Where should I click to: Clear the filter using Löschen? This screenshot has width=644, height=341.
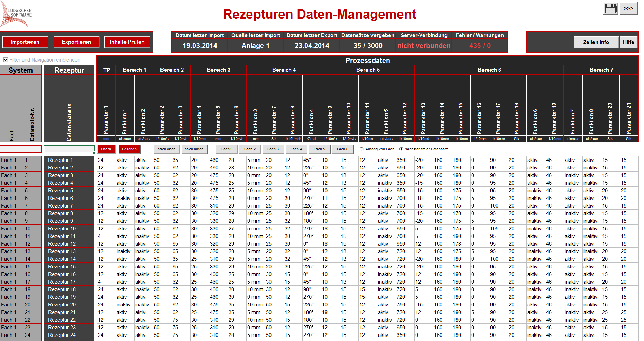[129, 149]
